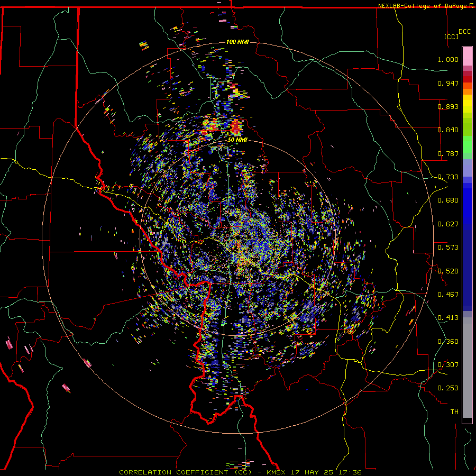Pick the large gray band of the color bar
The image size is (476, 476).
click(x=467, y=368)
